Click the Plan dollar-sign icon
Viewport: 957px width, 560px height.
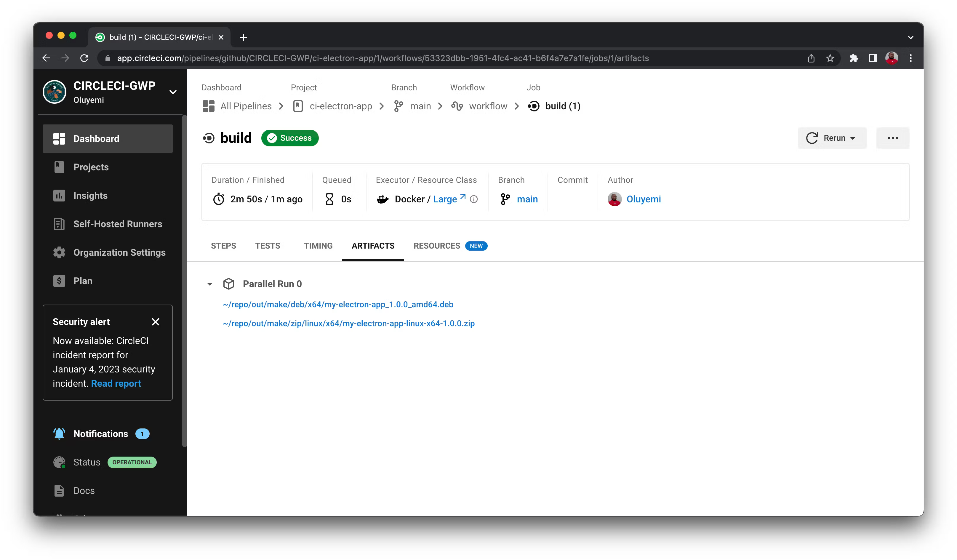(59, 281)
